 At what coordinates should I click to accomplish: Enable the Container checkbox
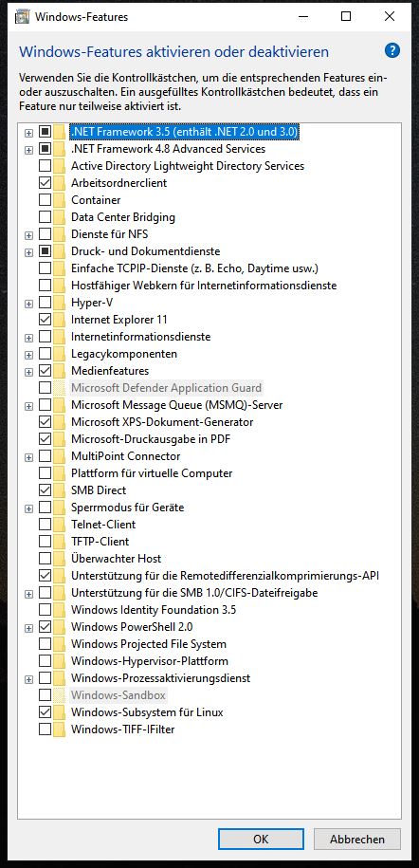45,200
